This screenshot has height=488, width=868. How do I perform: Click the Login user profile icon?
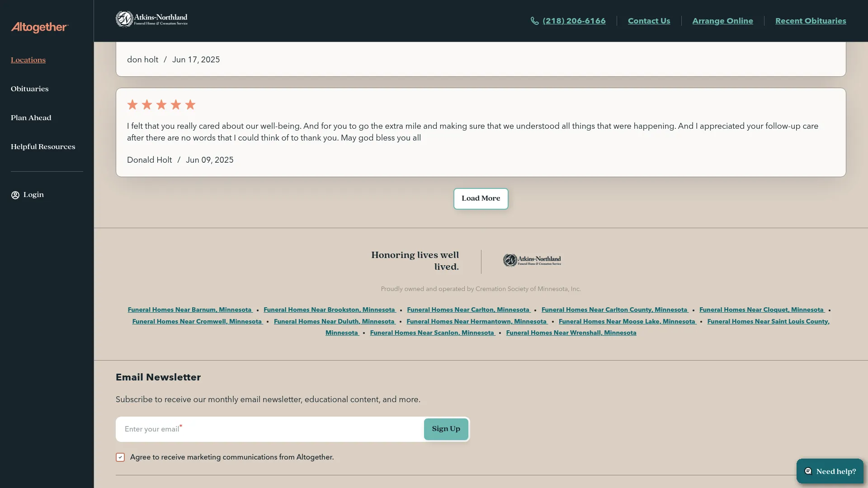[15, 195]
